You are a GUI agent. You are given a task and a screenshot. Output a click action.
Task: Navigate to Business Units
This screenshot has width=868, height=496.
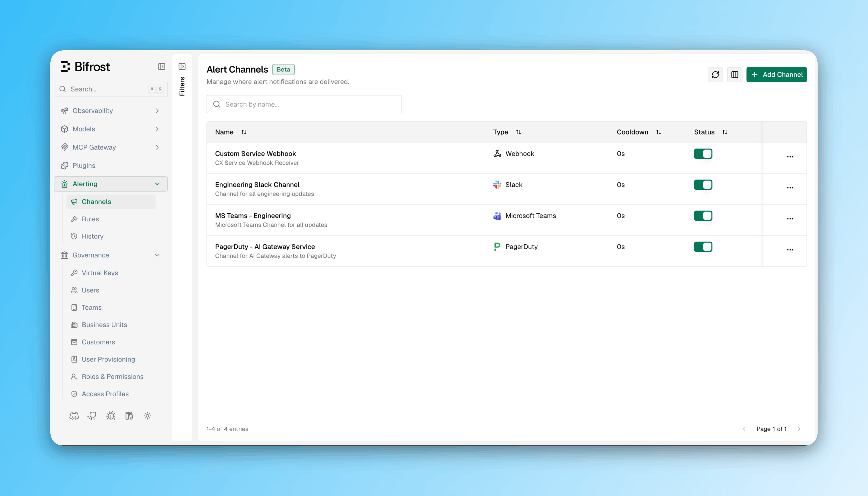111,325
